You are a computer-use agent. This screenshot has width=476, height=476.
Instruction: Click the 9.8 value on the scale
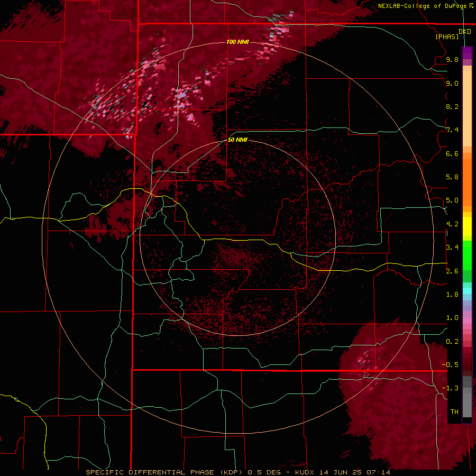click(x=452, y=60)
